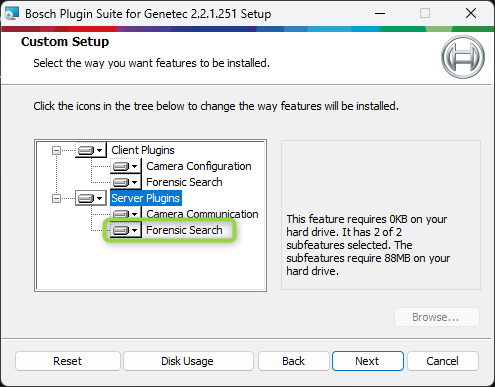495x387 pixels.
Task: Open the Disk Usage dialog
Action: coord(188,361)
